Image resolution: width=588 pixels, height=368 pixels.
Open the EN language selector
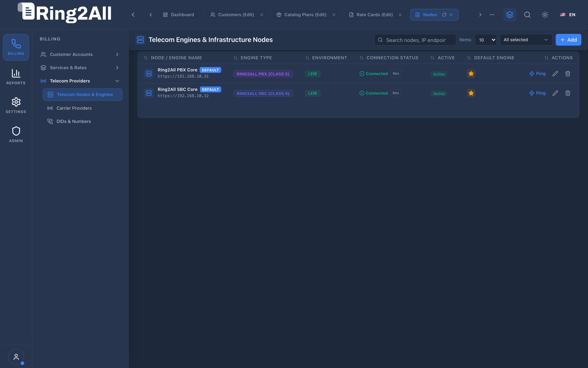coord(568,15)
